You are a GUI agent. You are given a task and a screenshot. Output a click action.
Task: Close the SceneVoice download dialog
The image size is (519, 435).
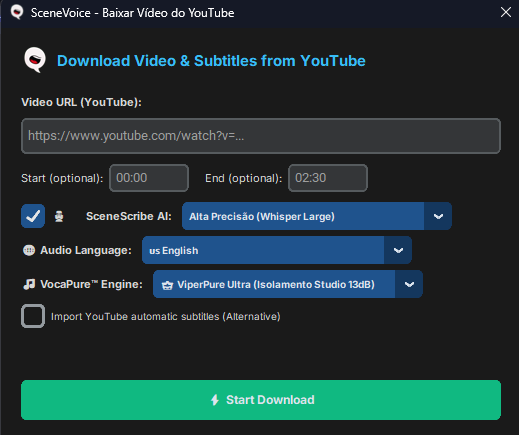(506, 12)
